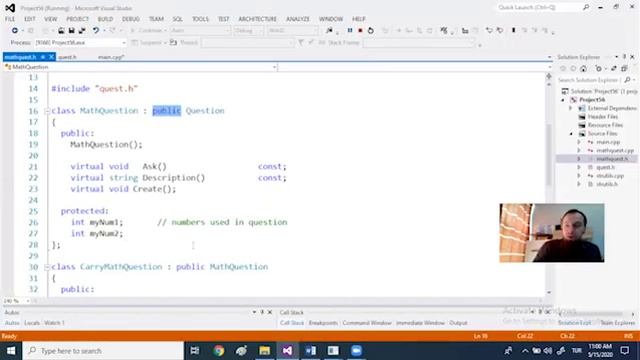Expand the External Dependencies node

coord(571,109)
